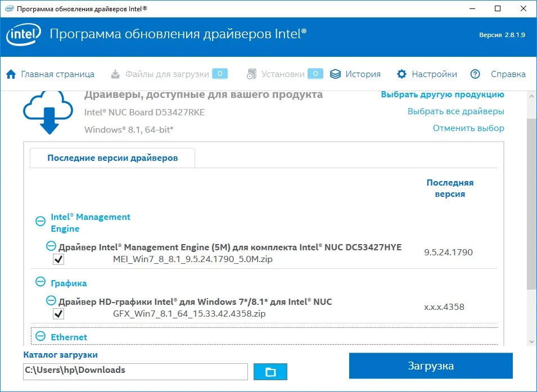Image resolution: width=537 pixels, height=392 pixels.
Task: Click the install icon next to Установки
Action: pyautogui.click(x=251, y=74)
